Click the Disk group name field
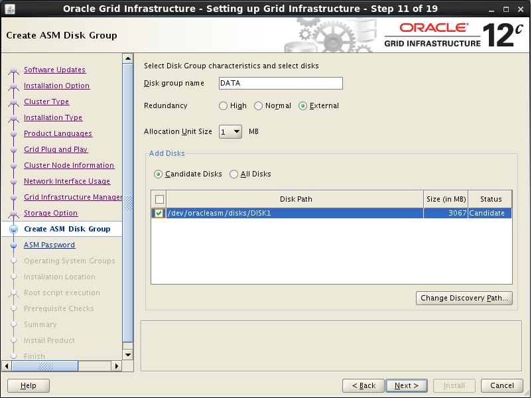 tap(281, 83)
